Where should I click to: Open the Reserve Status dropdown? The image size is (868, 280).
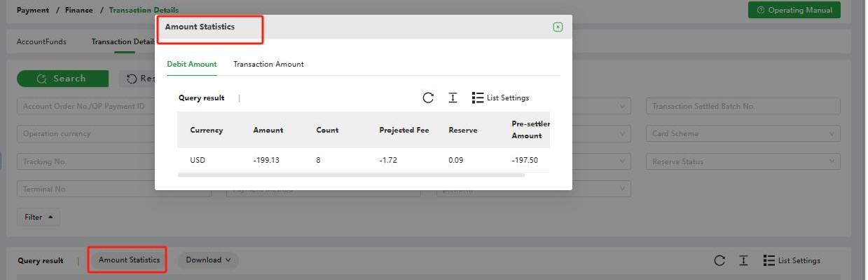[x=743, y=161]
